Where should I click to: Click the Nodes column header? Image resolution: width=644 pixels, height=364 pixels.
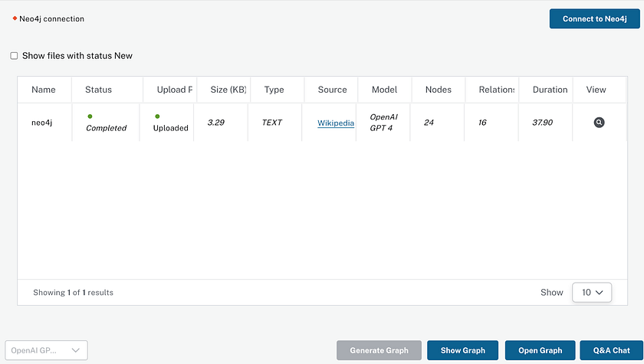439,90
